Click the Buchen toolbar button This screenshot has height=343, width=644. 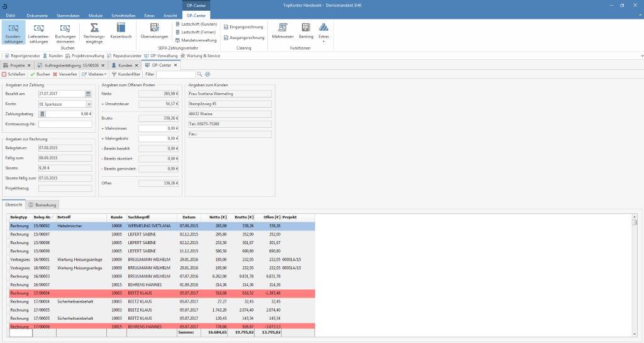pos(40,74)
